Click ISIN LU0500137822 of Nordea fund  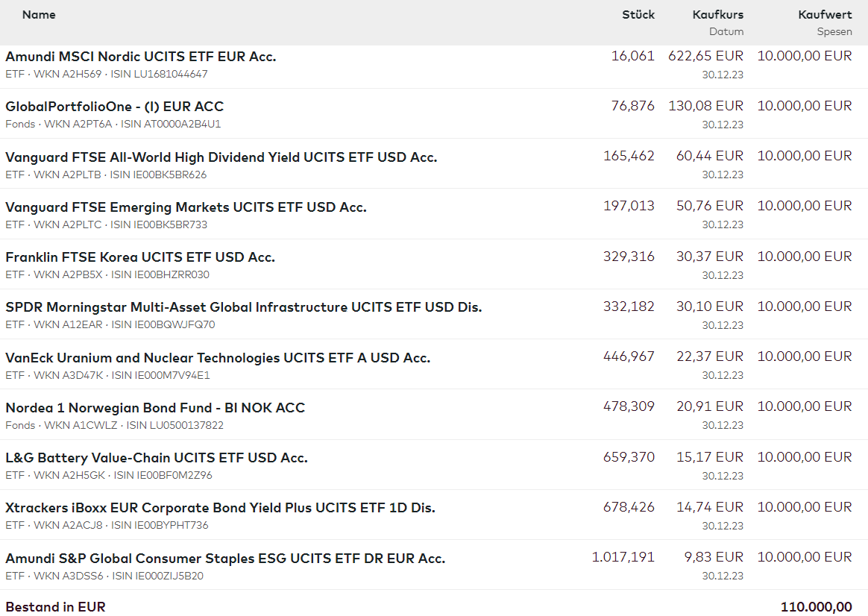click(175, 425)
